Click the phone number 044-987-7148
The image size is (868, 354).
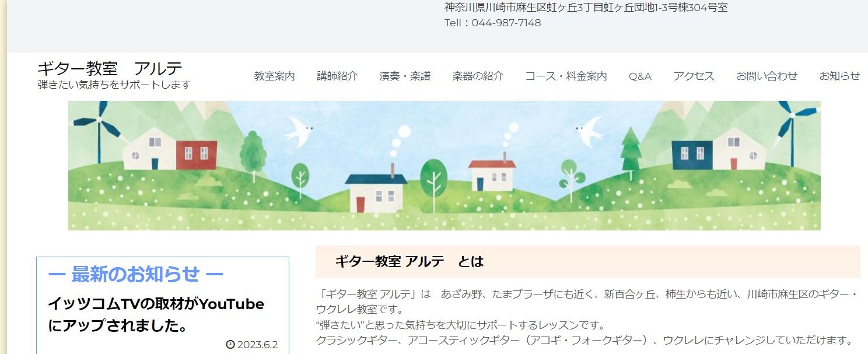click(x=506, y=23)
